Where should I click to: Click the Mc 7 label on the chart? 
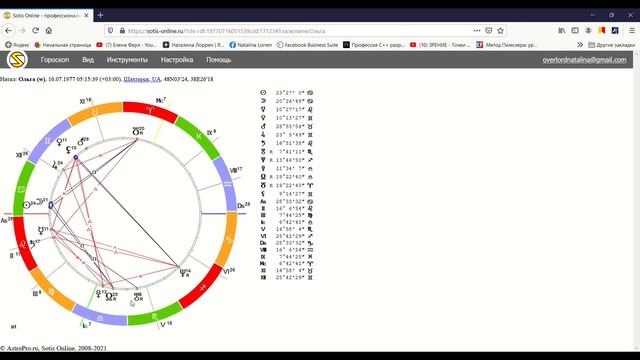pos(161,100)
